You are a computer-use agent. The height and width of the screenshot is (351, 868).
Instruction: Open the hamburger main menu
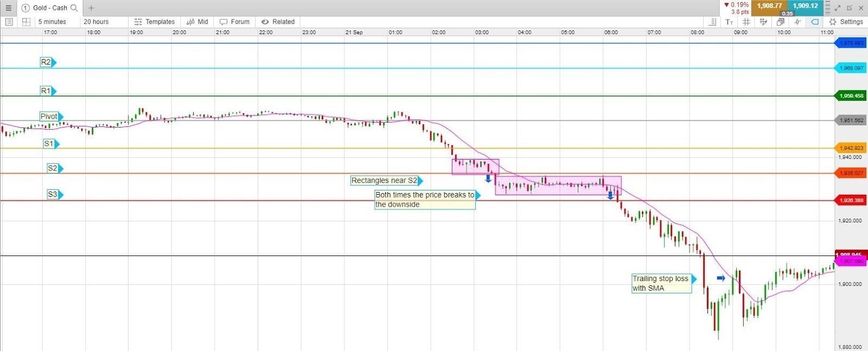click(x=8, y=8)
